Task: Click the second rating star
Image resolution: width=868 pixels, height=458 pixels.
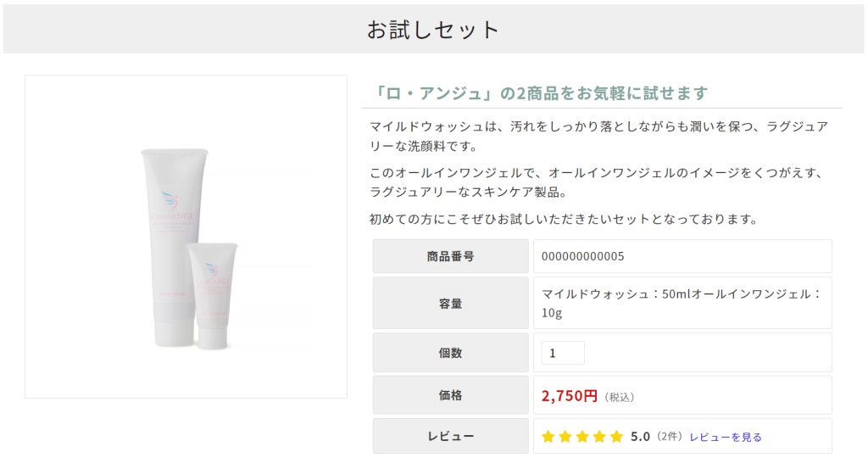Action: pos(565,437)
